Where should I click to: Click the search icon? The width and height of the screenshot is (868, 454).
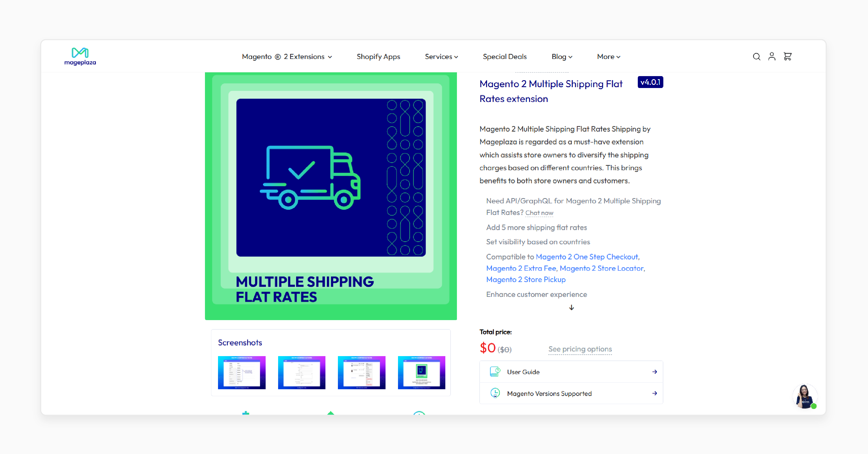pos(756,56)
